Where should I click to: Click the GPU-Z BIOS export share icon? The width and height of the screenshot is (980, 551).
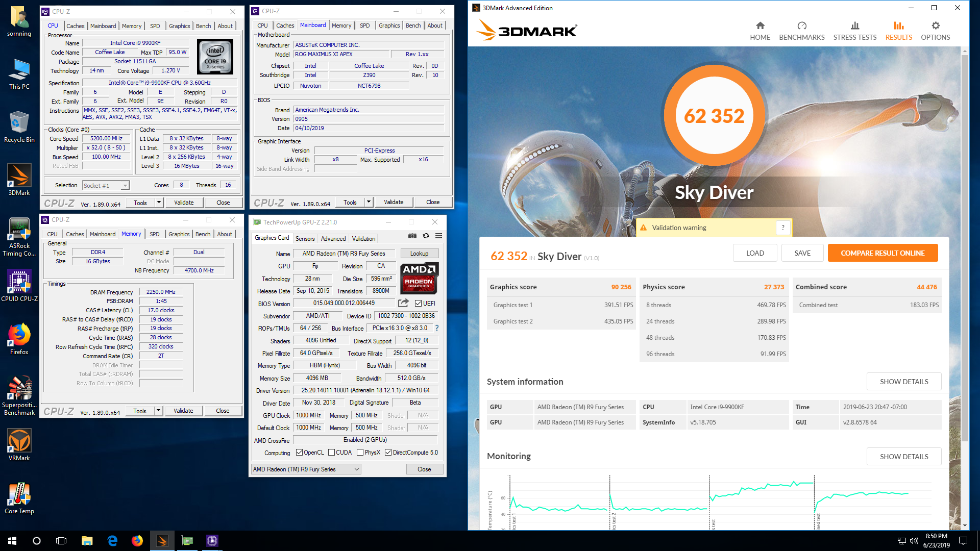pos(403,303)
